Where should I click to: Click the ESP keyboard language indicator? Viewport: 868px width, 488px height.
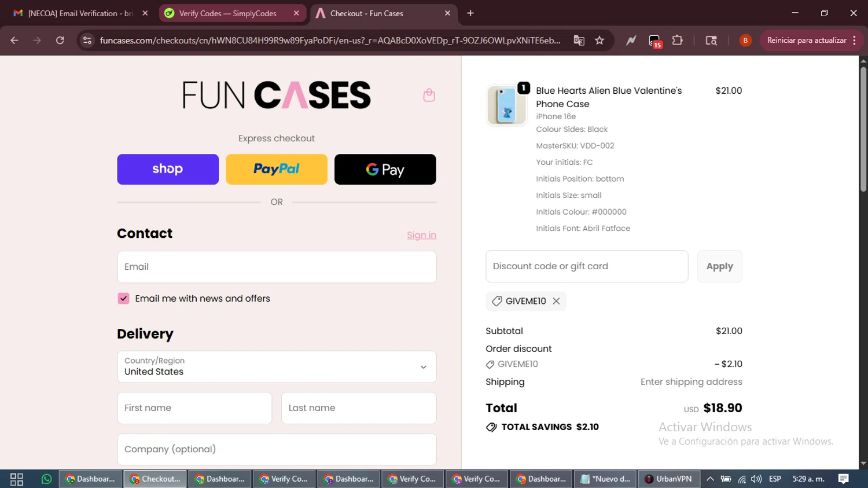(x=775, y=479)
